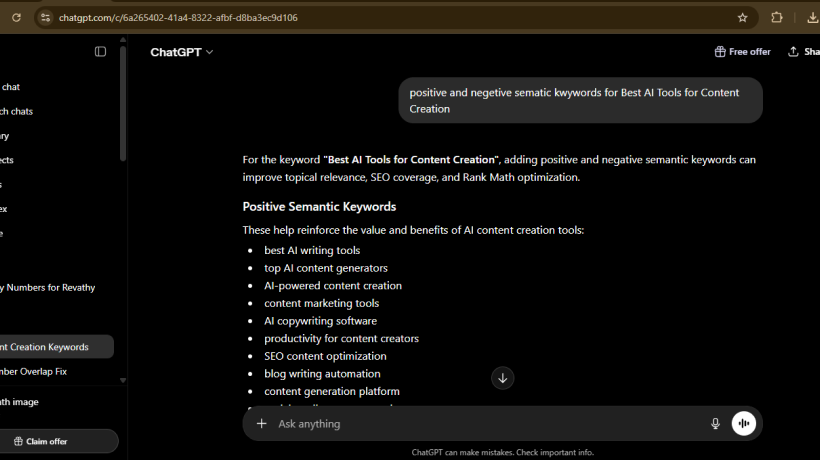Click 'content generation platform' bullet
The height and width of the screenshot is (460, 820).
tap(332, 392)
